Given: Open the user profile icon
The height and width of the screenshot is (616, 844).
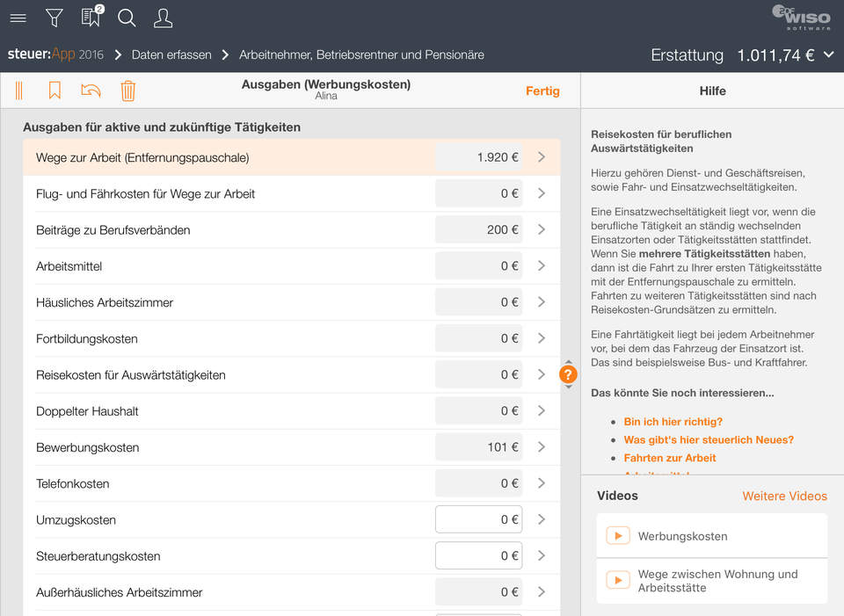Looking at the screenshot, I should tap(163, 18).
